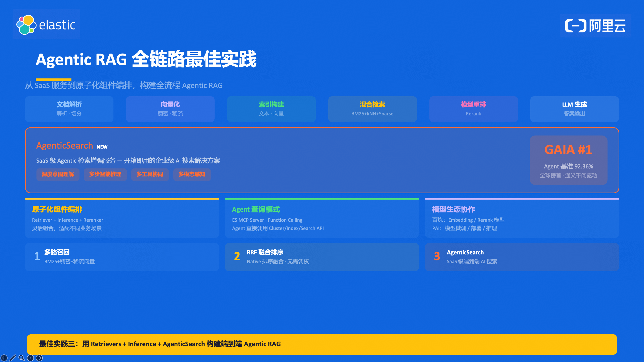Screen dimensions: 644x362
Task: Click the yellow 最佳实践三 banner
Action: pyautogui.click(x=322, y=344)
